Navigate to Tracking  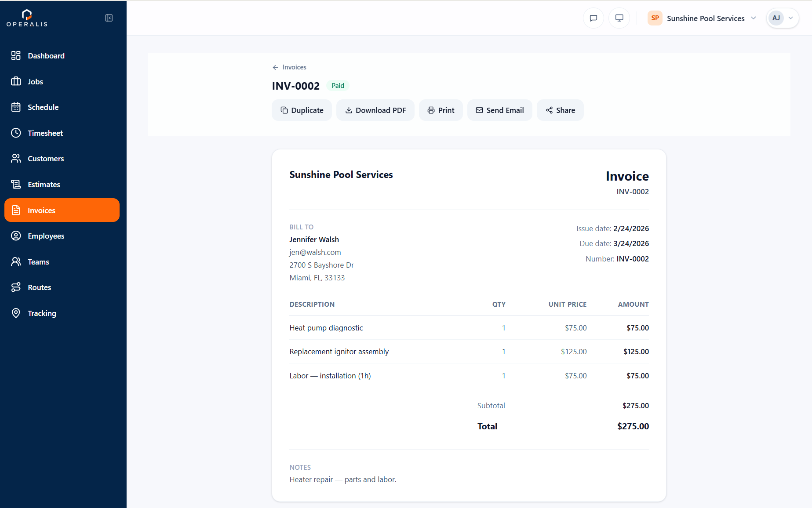pyautogui.click(x=62, y=313)
